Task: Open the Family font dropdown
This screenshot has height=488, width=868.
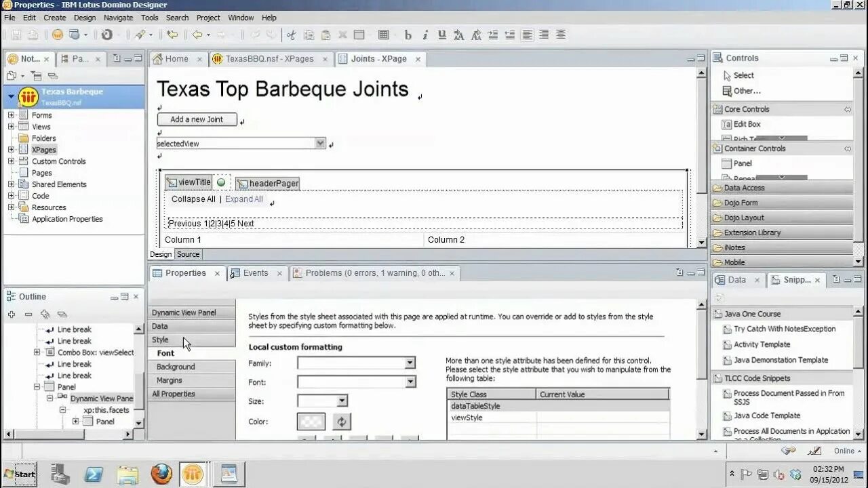Action: [410, 363]
